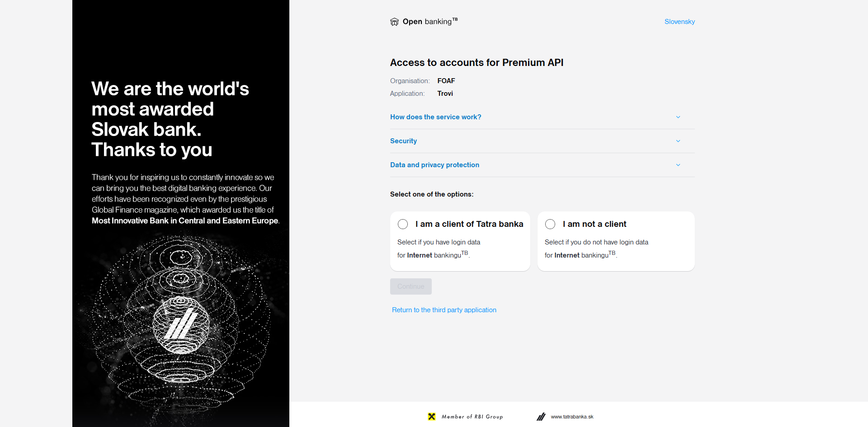Select the 'I am not a client' radio button
Screen dimensions: 868x427
[550, 224]
